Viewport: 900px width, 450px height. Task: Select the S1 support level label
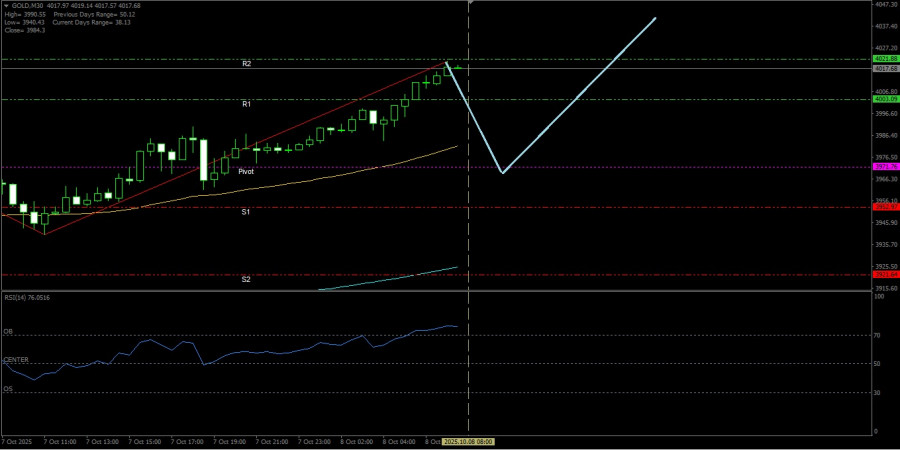246,212
